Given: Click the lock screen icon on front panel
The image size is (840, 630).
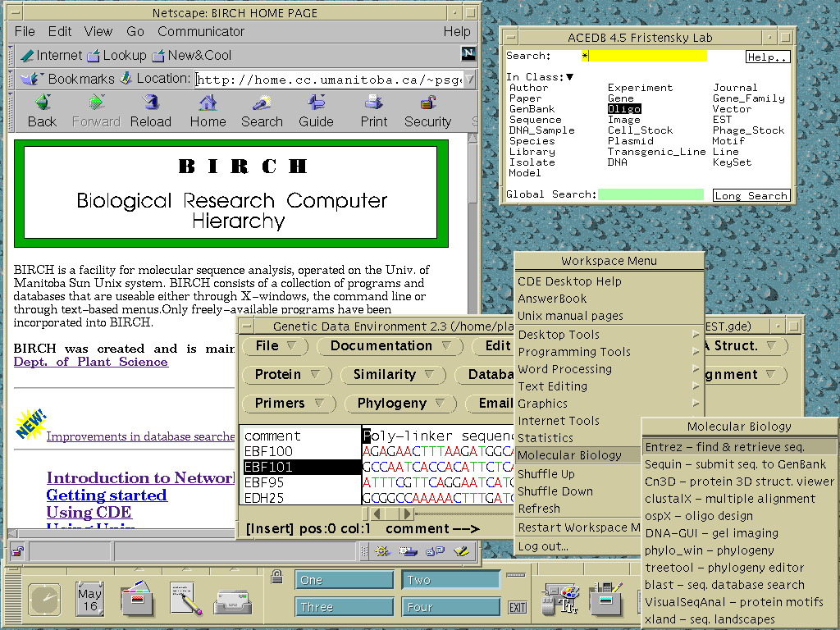Looking at the screenshot, I should point(276,577).
